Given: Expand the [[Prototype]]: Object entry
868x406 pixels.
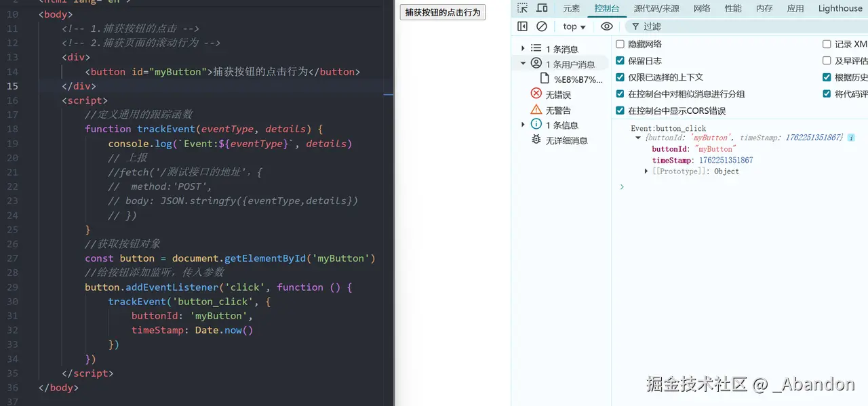Looking at the screenshot, I should pyautogui.click(x=646, y=171).
